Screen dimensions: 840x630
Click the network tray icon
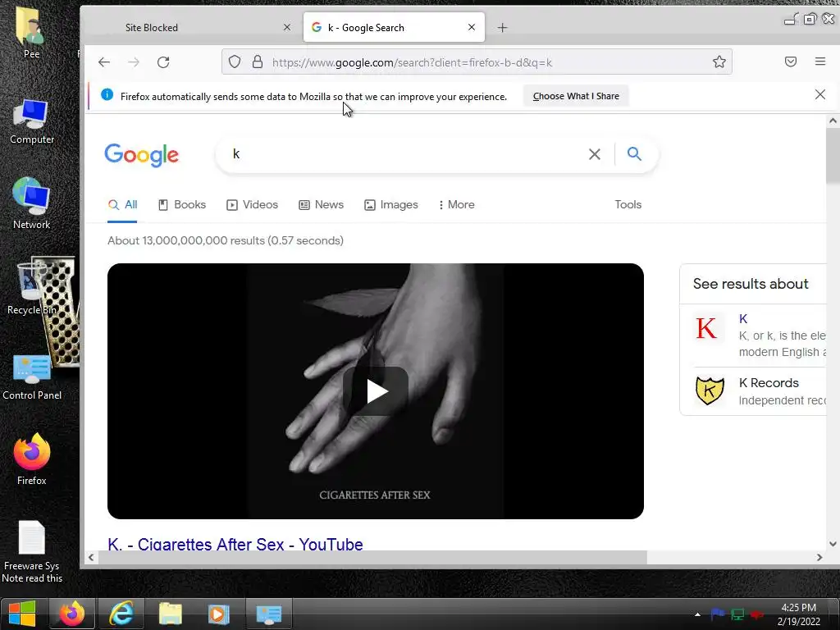click(737, 614)
